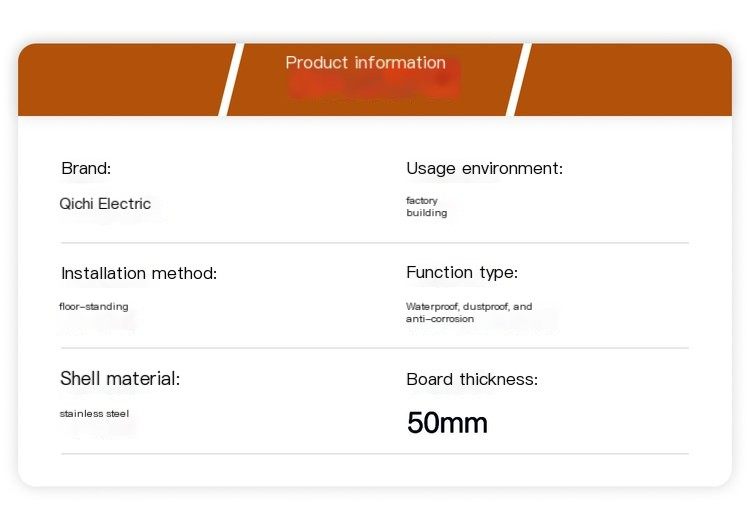Screen dimensions: 750x530
Task: Click the floor-standing value text
Action: pos(94,307)
